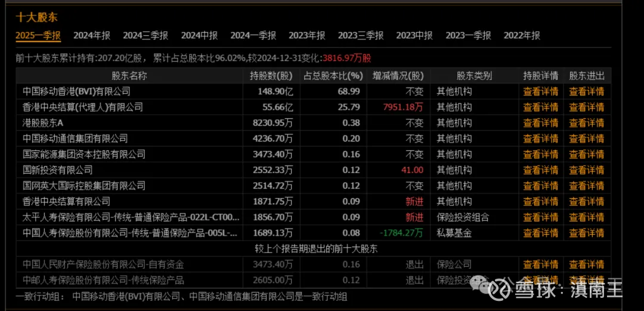Click the 股东类别 column header

pos(475,76)
